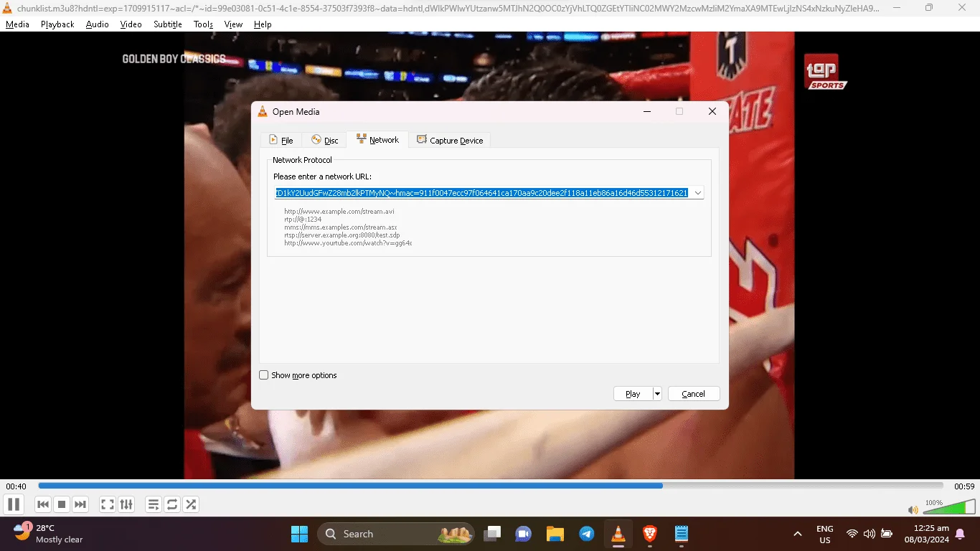
Task: Click the battery status icon
Action: click(887, 534)
